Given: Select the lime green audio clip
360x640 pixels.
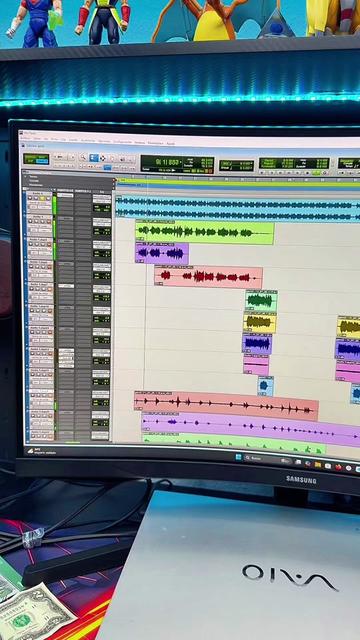Looking at the screenshot, I should pos(205,233).
